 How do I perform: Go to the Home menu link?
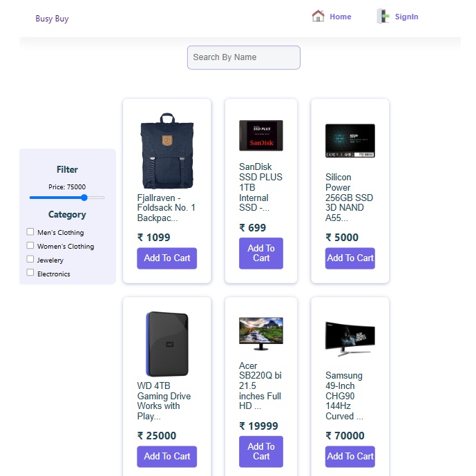pyautogui.click(x=341, y=17)
